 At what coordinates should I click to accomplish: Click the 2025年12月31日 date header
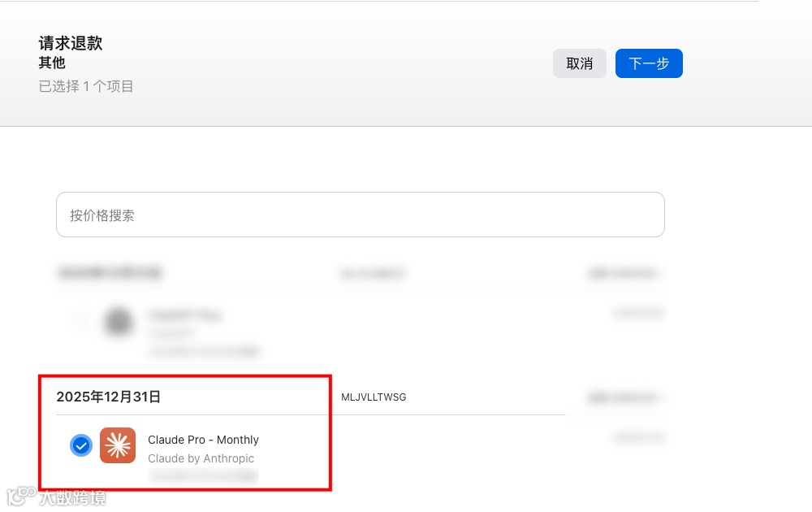click(108, 397)
